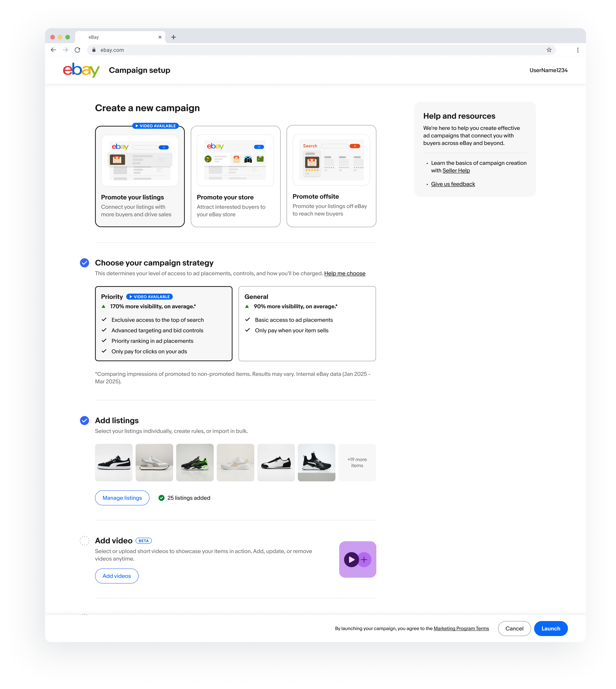Select the Promote your store campaign card
Viewport: 616px width, 689px height.
coord(236,176)
